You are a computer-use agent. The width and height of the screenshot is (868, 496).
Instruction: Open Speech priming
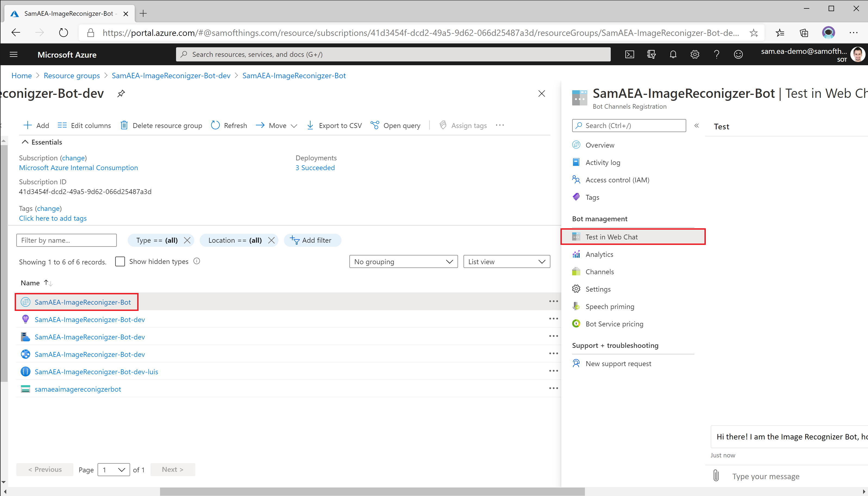pos(610,306)
